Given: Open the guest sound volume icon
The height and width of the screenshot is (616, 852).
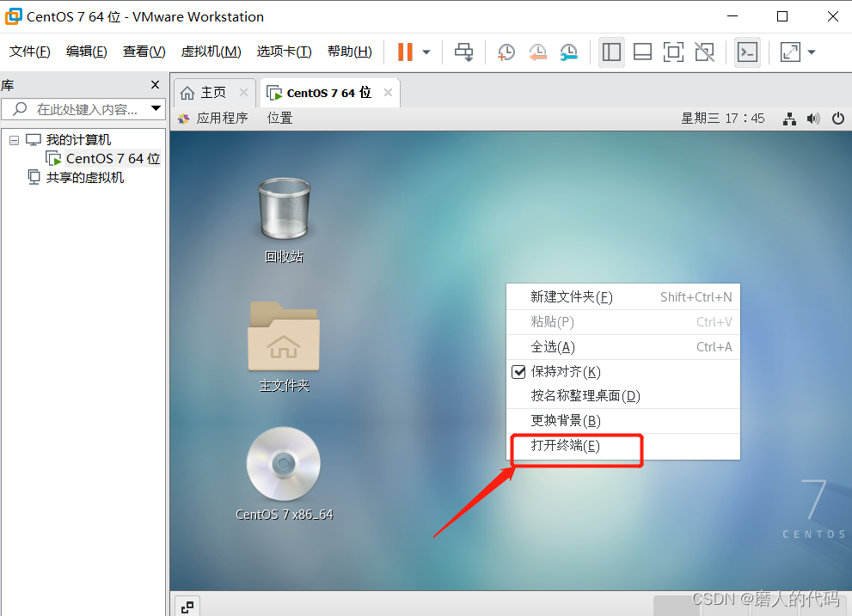Looking at the screenshot, I should (813, 119).
